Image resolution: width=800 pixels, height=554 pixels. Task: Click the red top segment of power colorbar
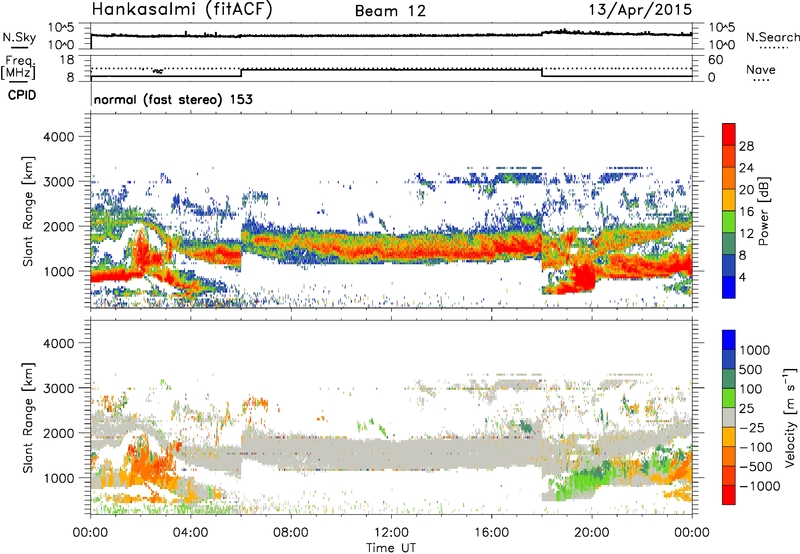coord(729,134)
